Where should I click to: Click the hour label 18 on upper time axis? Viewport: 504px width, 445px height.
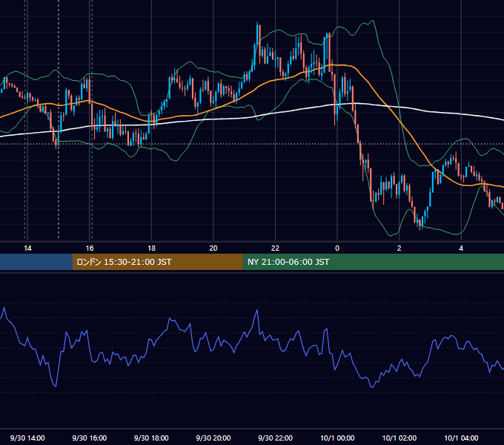[151, 248]
